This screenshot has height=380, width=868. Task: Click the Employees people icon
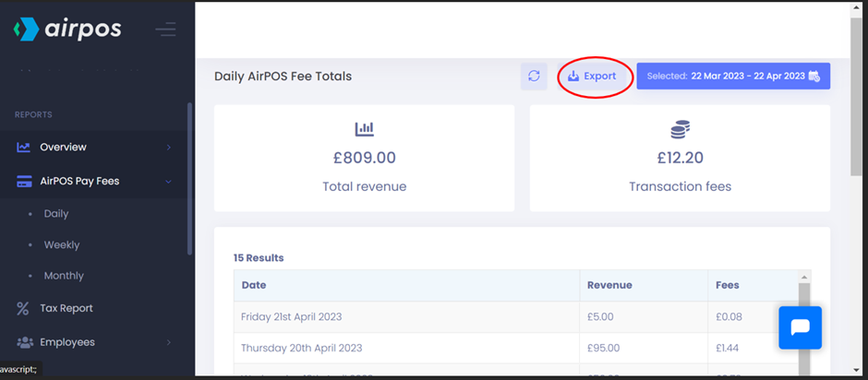(25, 342)
